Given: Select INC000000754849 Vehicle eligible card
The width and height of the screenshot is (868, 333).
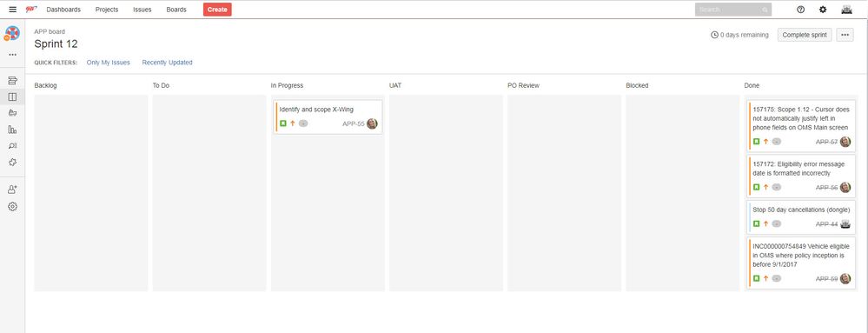Looking at the screenshot, I should (x=802, y=263).
